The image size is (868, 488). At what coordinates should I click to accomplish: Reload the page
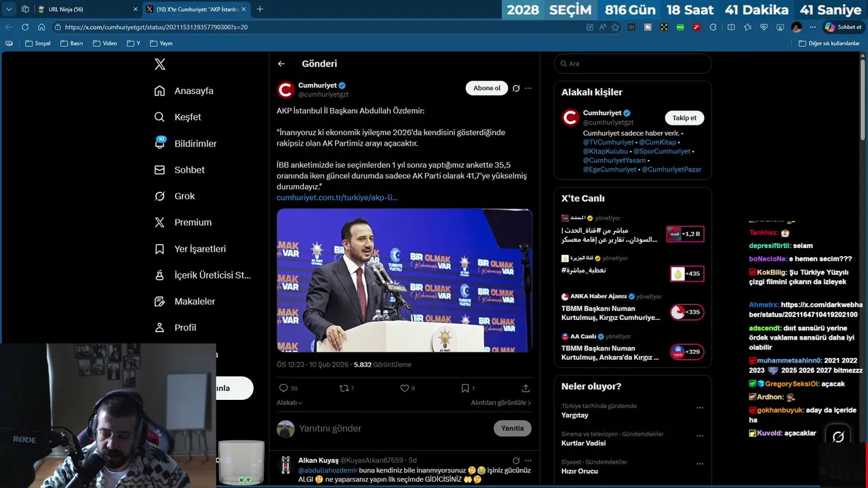coord(25,27)
